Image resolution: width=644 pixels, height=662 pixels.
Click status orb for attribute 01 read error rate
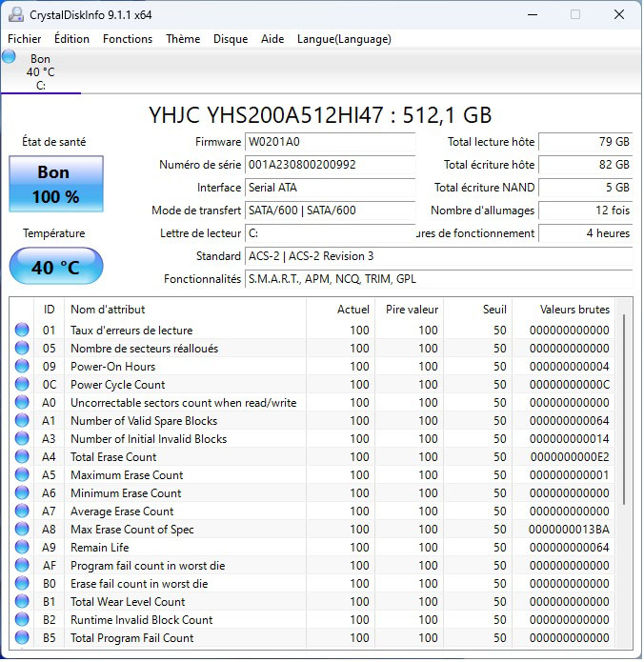click(22, 331)
